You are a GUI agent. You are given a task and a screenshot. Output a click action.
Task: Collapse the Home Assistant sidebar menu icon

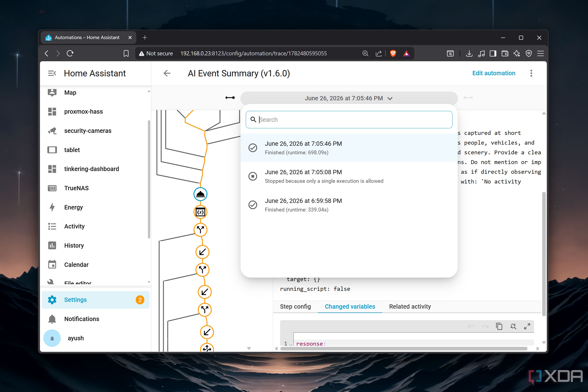[52, 73]
